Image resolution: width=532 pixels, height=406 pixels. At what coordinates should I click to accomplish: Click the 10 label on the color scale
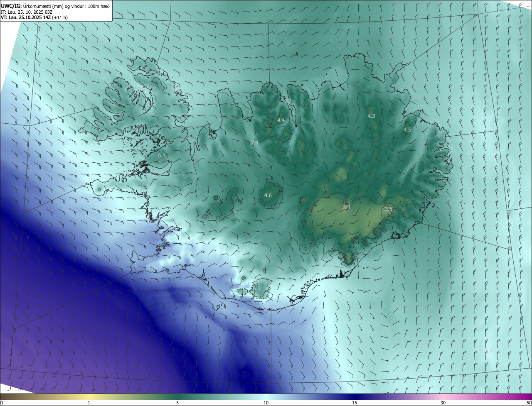(266, 403)
